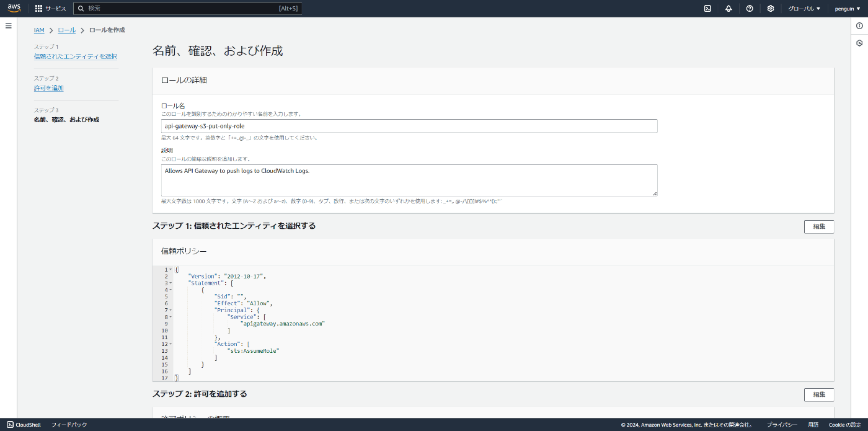Click the ロール名 input field
Screen dimensions: 868x431
(409, 126)
